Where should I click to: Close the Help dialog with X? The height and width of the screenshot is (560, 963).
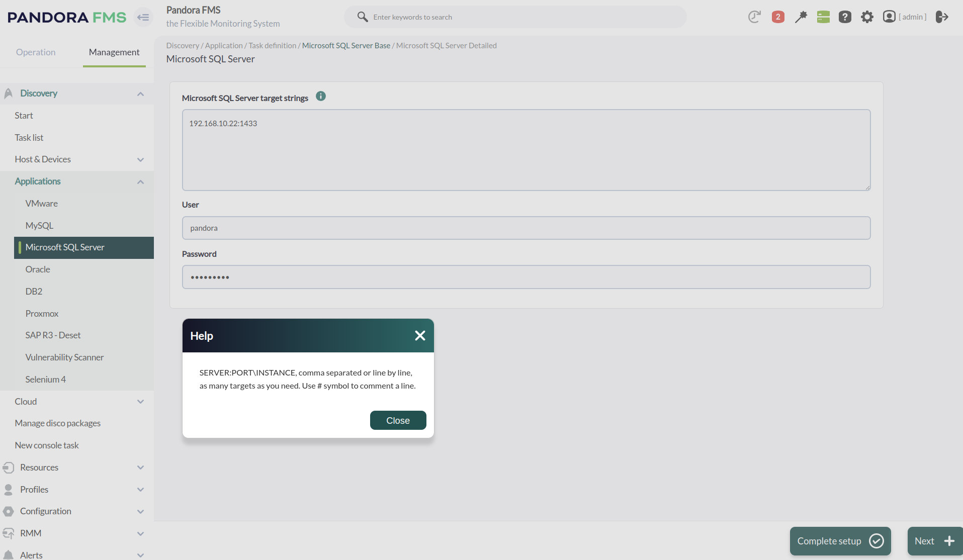pyautogui.click(x=420, y=336)
